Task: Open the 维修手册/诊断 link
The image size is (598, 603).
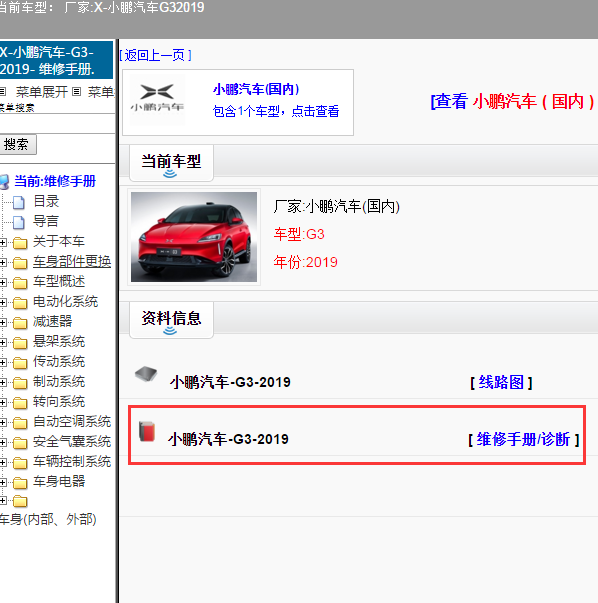Action: point(523,439)
